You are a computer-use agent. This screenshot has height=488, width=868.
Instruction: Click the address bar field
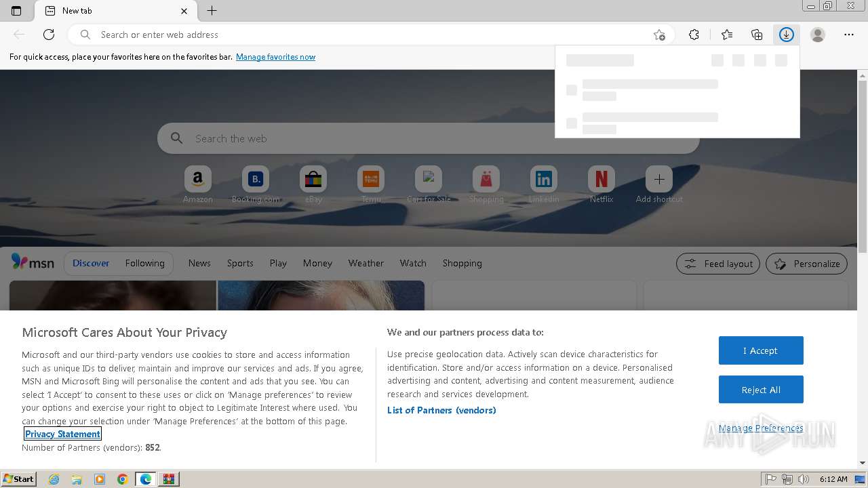pos(370,35)
